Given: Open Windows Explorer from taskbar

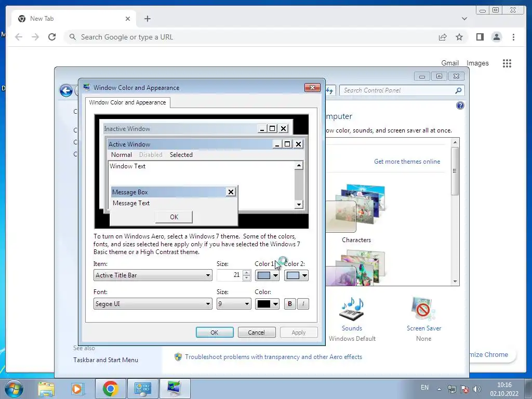Looking at the screenshot, I should 46,389.
